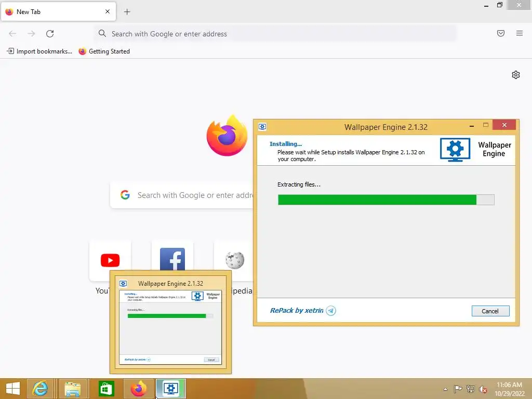The image size is (532, 399).
Task: Focus the address bar search field
Action: tap(275, 34)
